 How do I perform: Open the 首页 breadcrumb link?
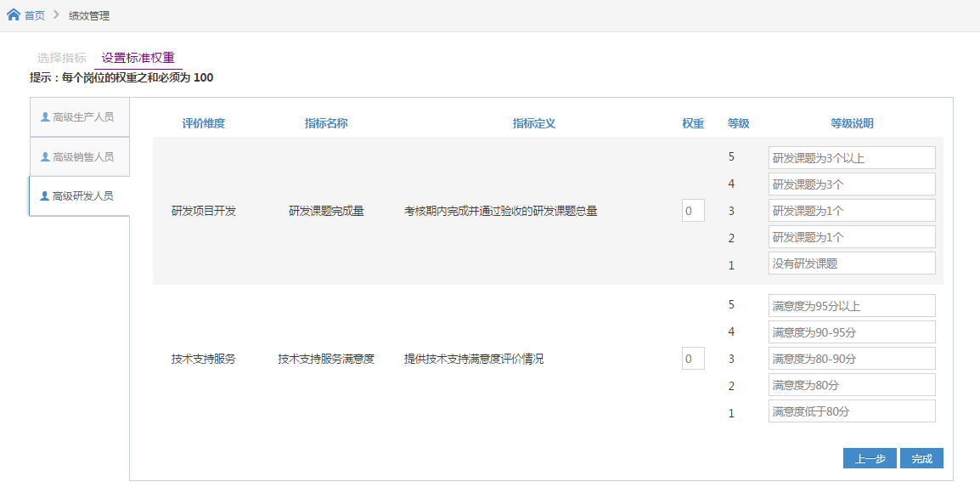pyautogui.click(x=34, y=15)
